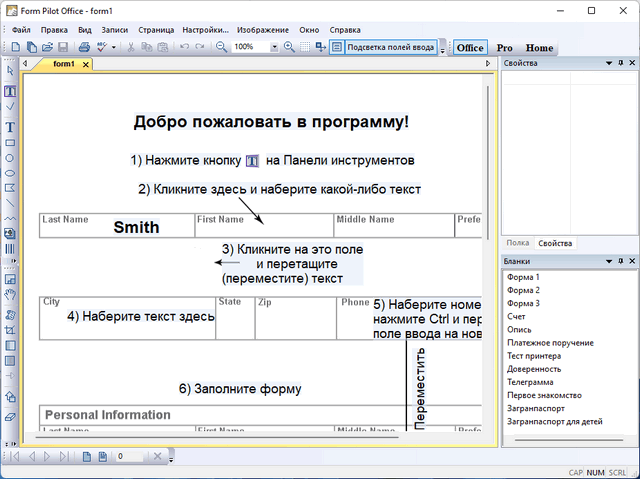Open the 100% zoom dropdown
Screen dimensions: 640x479
[274, 47]
